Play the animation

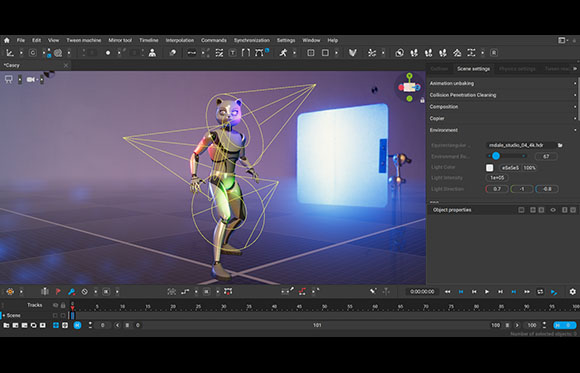[x=487, y=292]
